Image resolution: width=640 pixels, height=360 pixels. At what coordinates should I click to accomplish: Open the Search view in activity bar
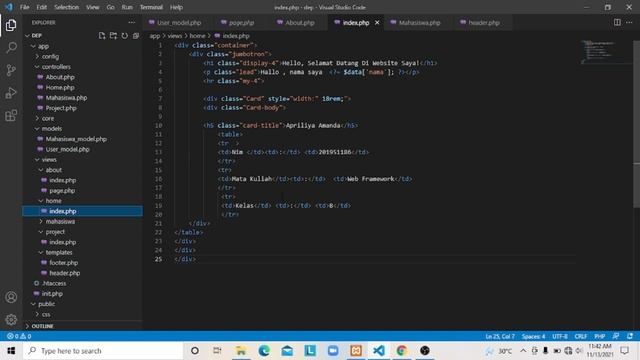pos(11,47)
